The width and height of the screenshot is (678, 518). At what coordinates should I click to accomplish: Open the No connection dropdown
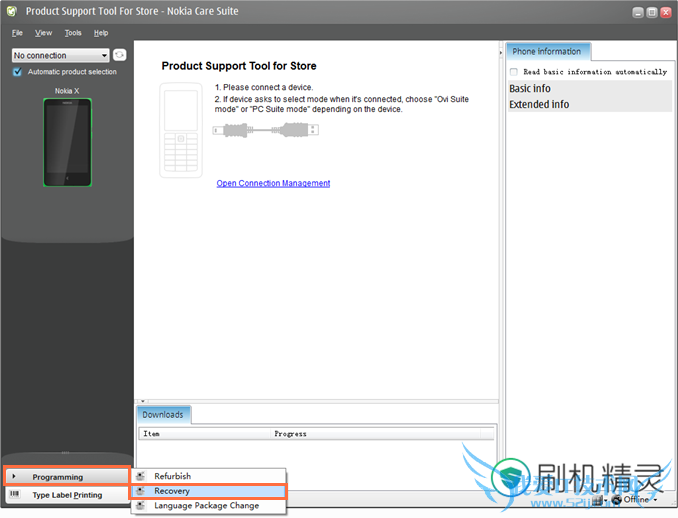click(x=60, y=55)
